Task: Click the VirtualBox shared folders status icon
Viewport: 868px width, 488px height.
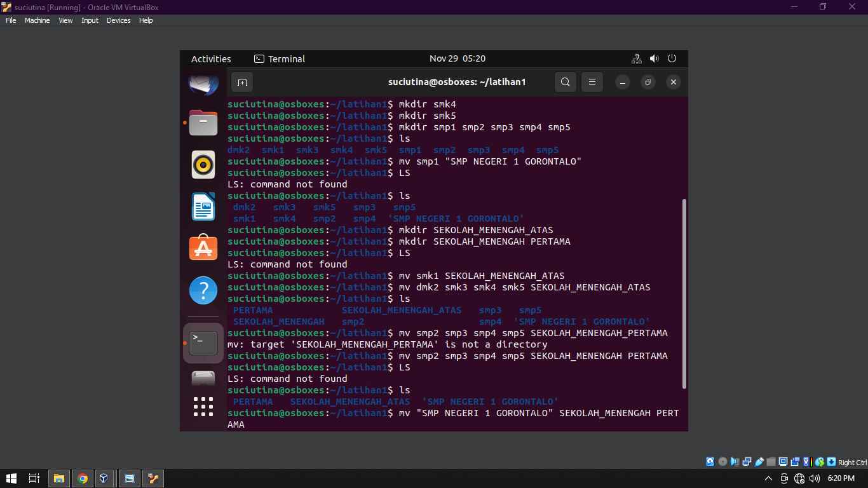Action: [x=771, y=462]
